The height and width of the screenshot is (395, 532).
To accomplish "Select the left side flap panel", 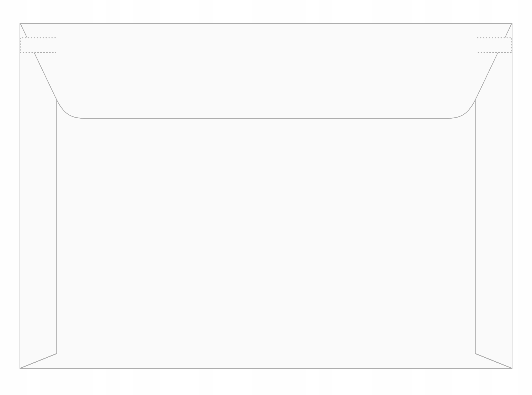I will [x=38, y=215].
